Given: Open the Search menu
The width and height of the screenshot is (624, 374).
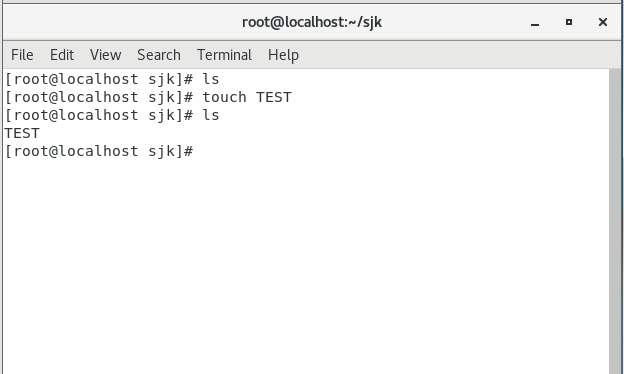Looking at the screenshot, I should coord(159,55).
